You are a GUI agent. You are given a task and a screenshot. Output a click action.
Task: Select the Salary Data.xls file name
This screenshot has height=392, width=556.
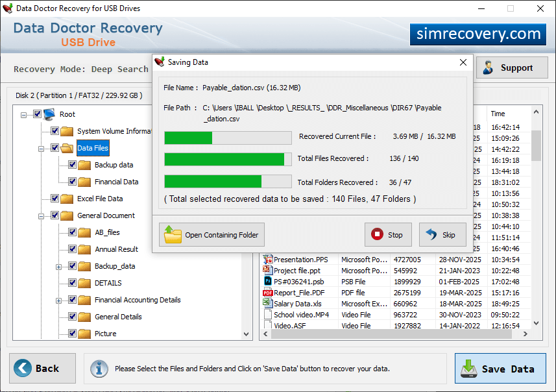coord(298,304)
